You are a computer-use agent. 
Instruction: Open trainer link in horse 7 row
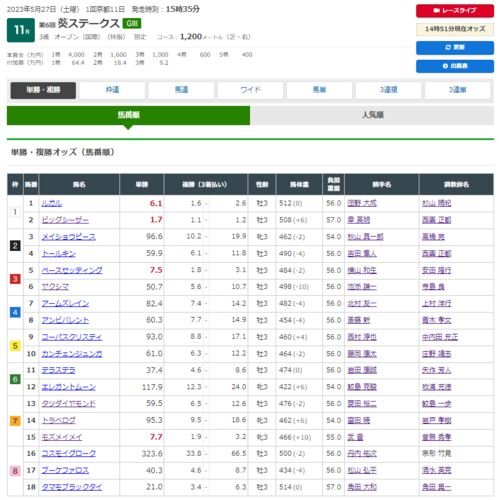point(436,304)
